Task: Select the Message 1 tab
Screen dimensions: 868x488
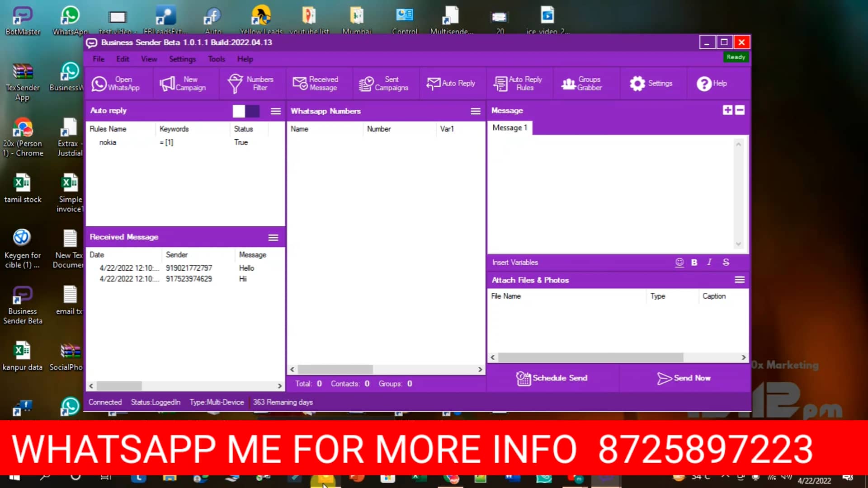Action: coord(509,128)
